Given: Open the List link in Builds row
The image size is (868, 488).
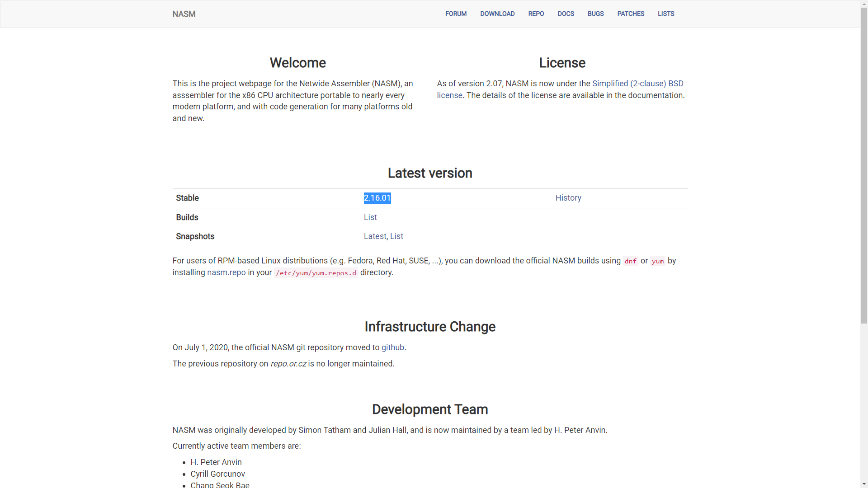Looking at the screenshot, I should [x=370, y=217].
